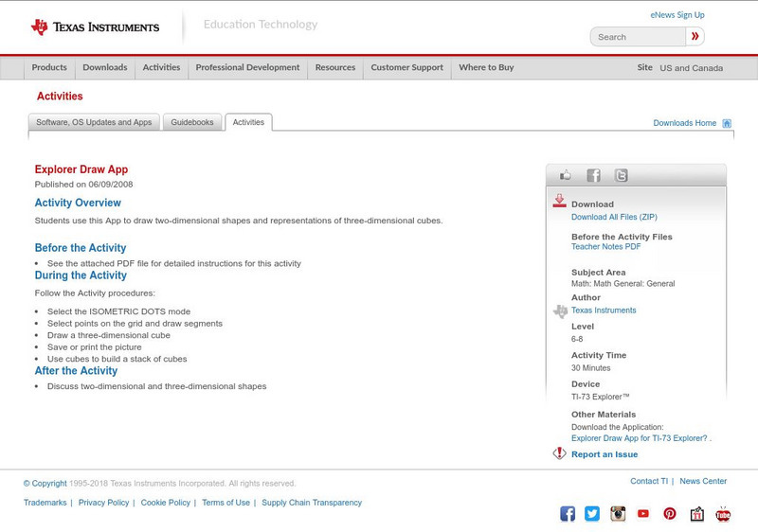Open the Activities nav menu
Screen dimensions: 758x532
coord(161,67)
